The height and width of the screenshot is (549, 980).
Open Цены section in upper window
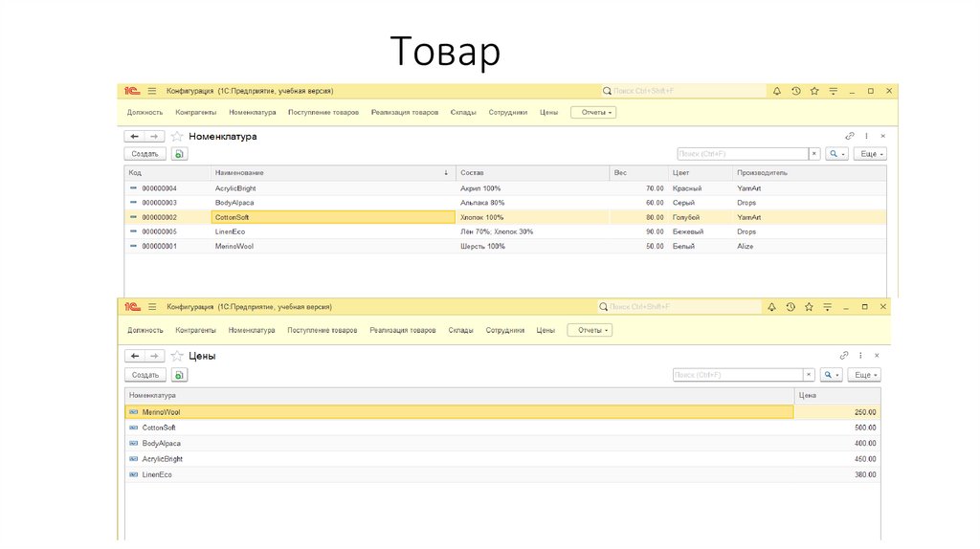[x=548, y=113]
